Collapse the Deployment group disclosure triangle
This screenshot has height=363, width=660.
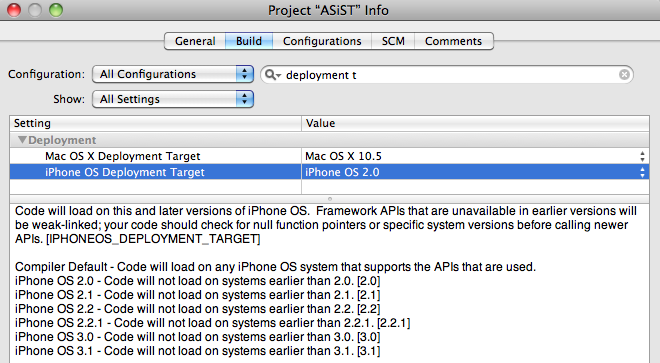pyautogui.click(x=22, y=139)
